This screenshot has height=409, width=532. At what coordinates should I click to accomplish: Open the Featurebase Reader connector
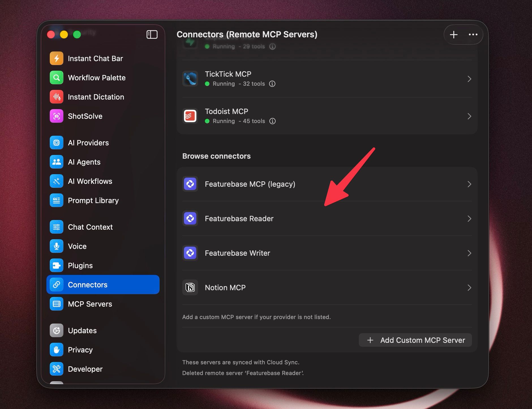(x=327, y=219)
